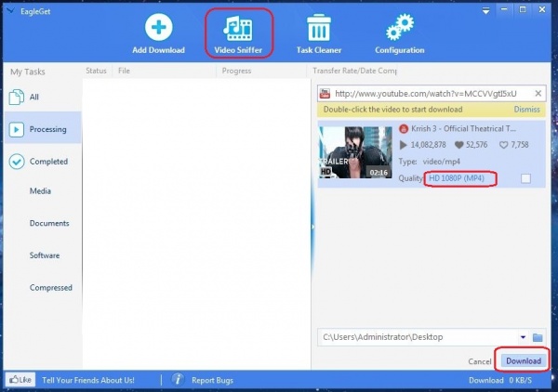
Task: Click the All documents icon in sidebar
Action: 17,97
